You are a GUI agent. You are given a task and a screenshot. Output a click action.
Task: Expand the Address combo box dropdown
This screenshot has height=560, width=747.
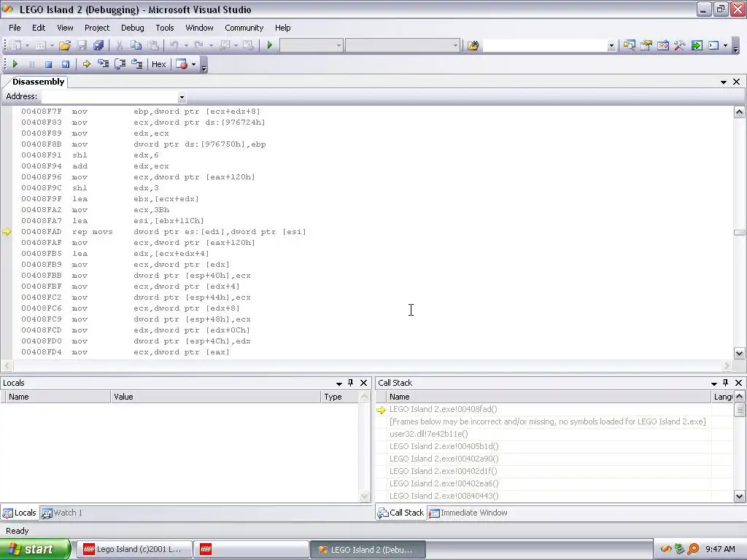pyautogui.click(x=182, y=97)
